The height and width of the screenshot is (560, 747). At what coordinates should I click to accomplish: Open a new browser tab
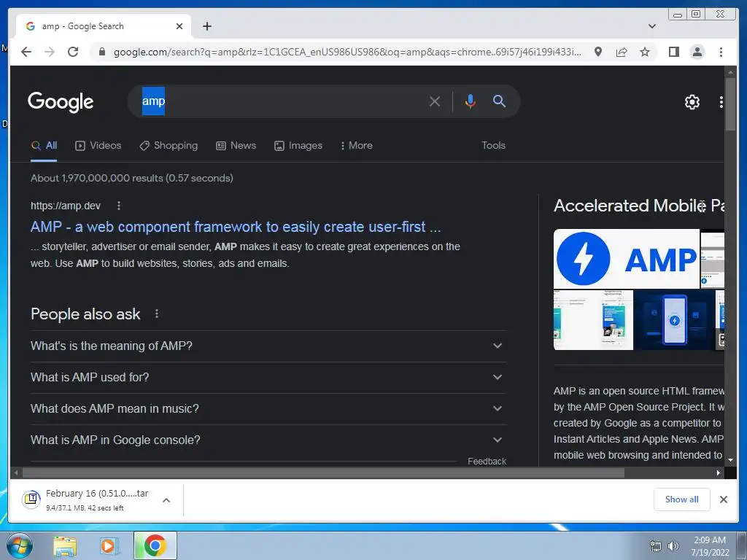[x=206, y=26]
